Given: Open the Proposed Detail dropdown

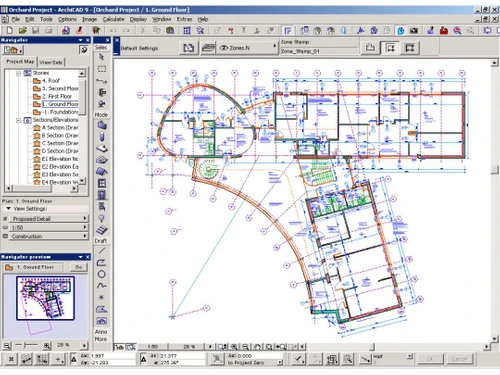Looking at the screenshot, I should click(49, 219).
